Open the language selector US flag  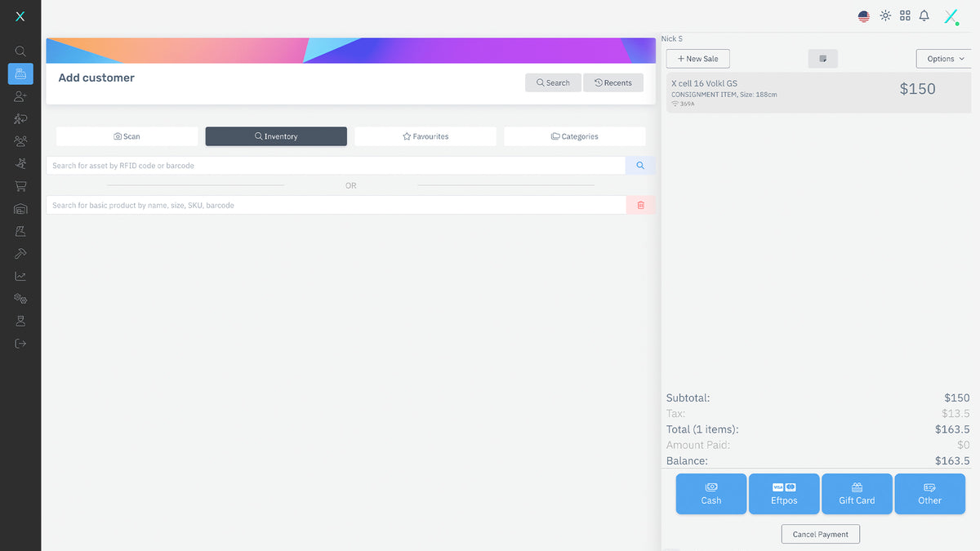coord(863,16)
